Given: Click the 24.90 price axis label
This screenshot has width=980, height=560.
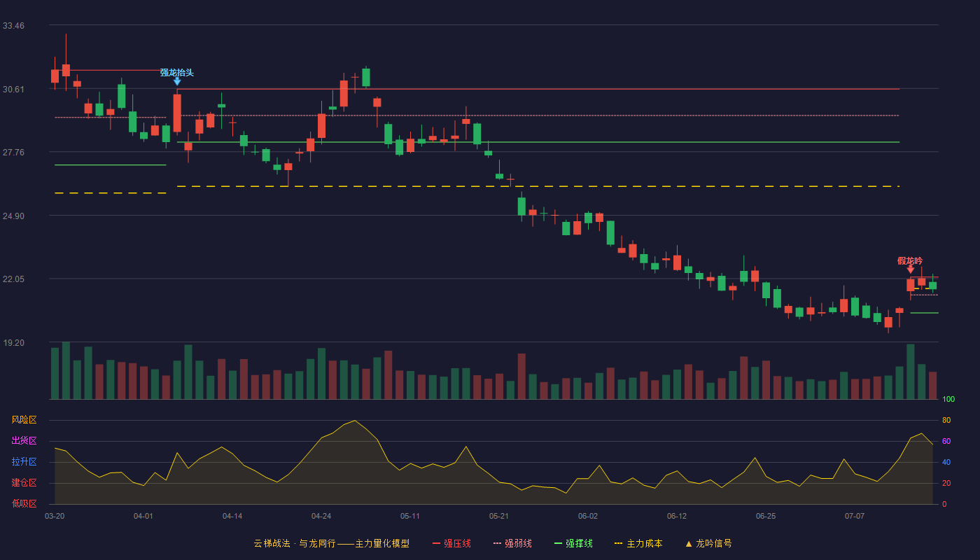Looking at the screenshot, I should point(13,216).
